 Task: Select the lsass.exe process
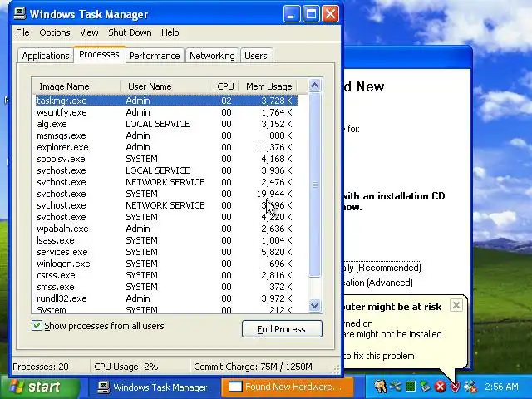166,240
